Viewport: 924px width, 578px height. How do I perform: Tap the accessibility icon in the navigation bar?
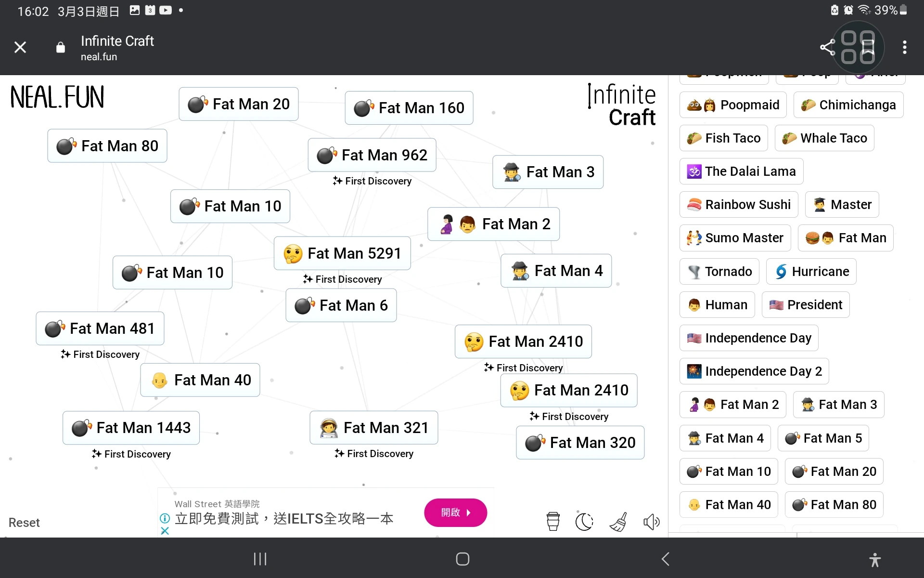pos(875,559)
